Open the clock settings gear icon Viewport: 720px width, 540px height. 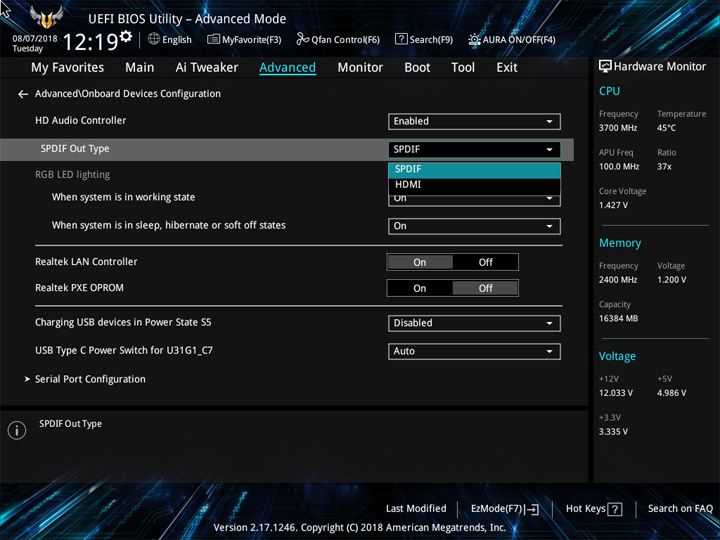click(126, 36)
